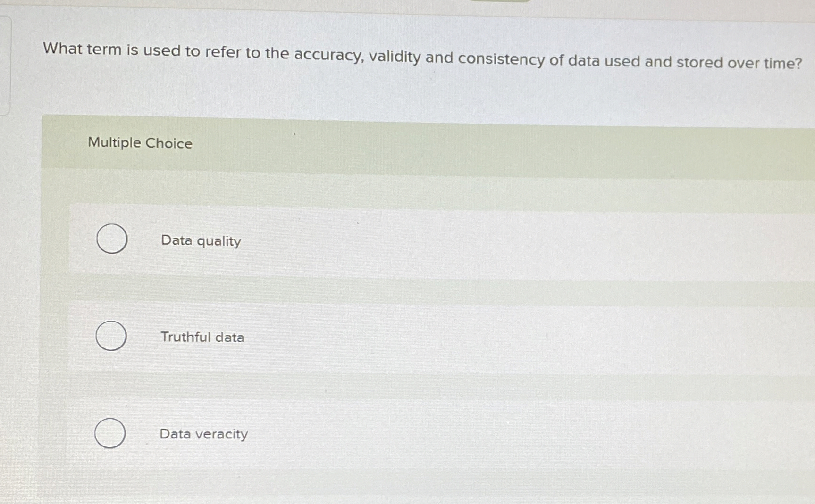Click the third answer option row
Viewport: 815px width, 504px height.
click(330, 433)
